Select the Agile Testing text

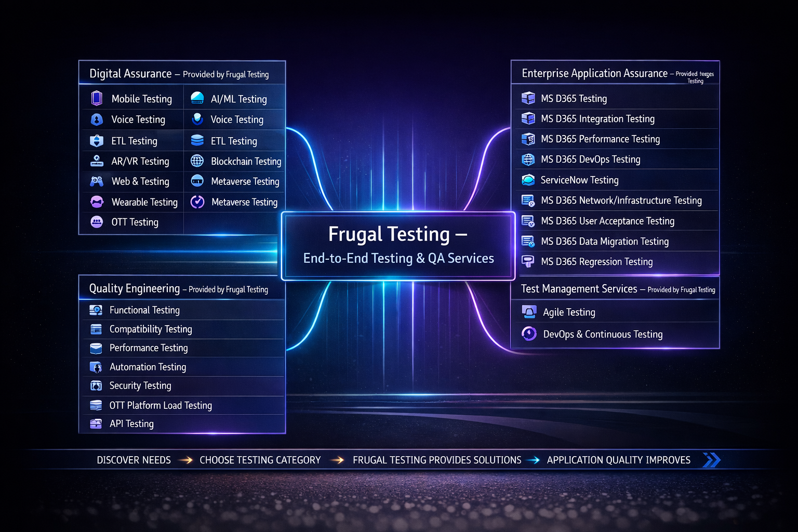pos(569,312)
